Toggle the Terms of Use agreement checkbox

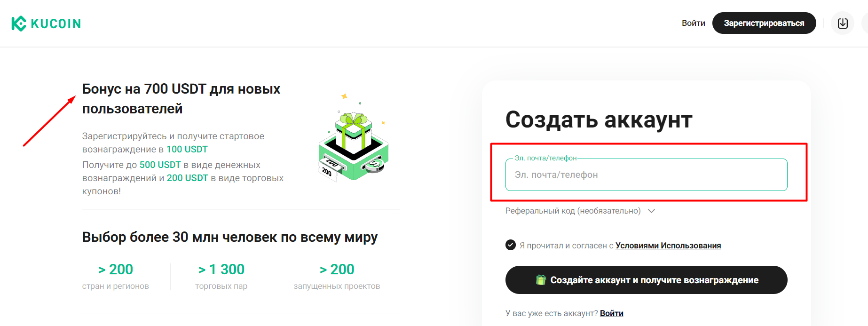click(x=511, y=245)
